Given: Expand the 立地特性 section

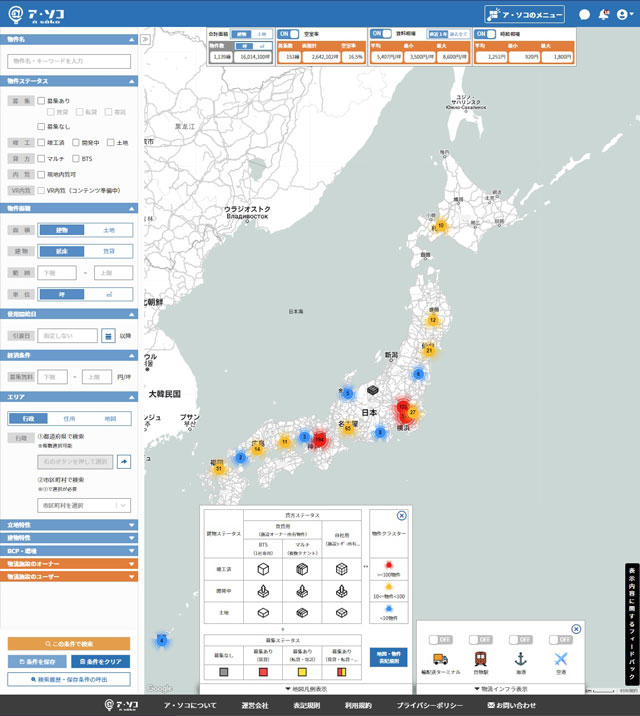Looking at the screenshot, I should 69,525.
